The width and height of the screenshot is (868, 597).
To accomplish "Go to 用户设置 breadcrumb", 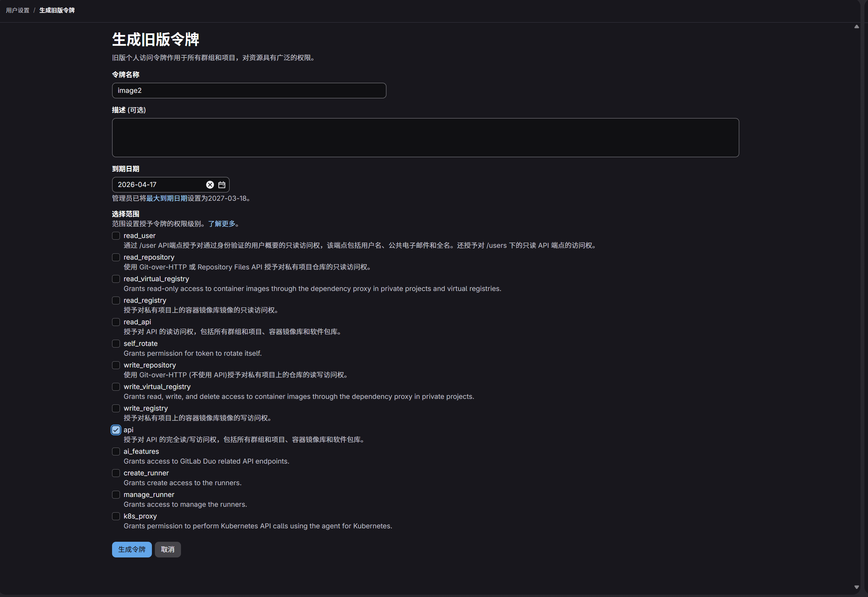I will tap(18, 10).
